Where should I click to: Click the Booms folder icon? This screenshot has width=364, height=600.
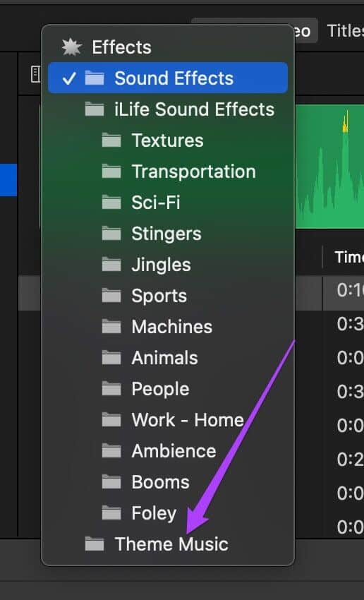point(111,481)
